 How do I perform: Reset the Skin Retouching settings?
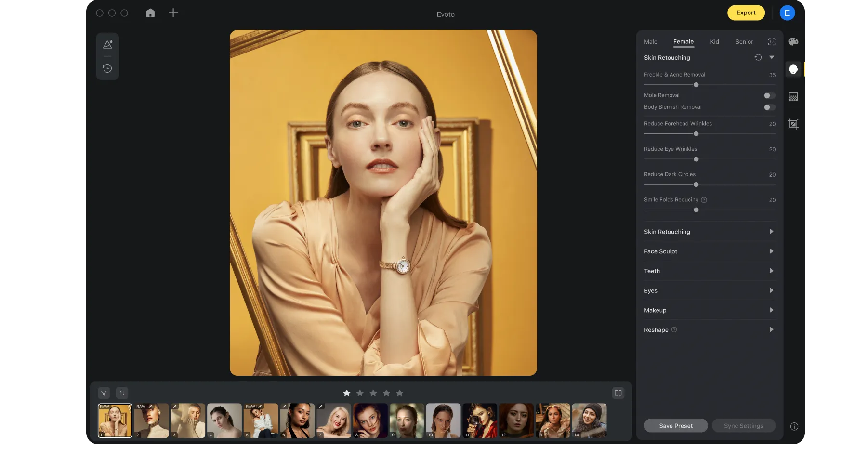(758, 57)
